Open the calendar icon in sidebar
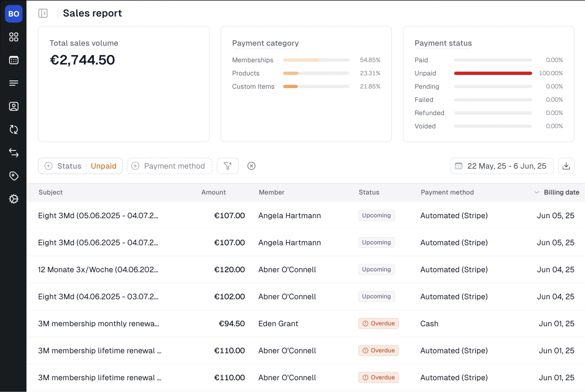The image size is (585, 392). click(14, 60)
